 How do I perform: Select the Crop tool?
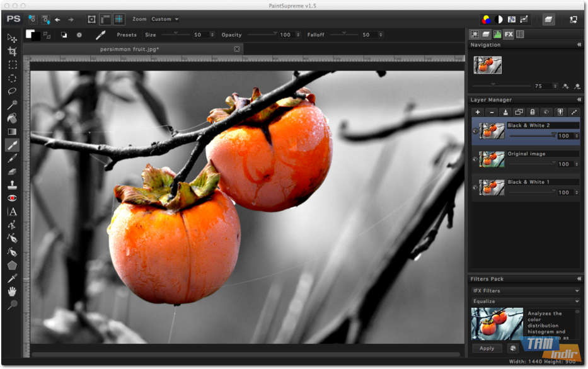[12, 51]
